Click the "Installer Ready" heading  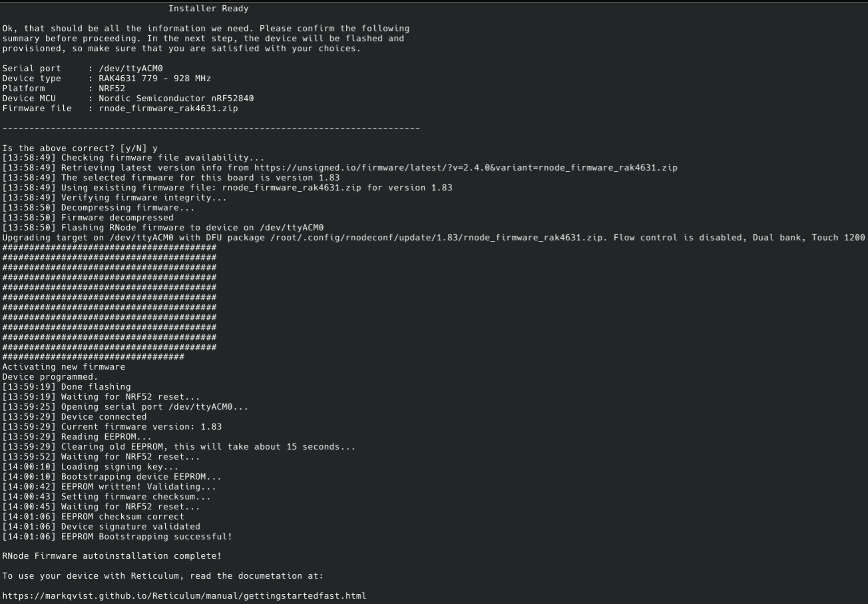point(208,9)
